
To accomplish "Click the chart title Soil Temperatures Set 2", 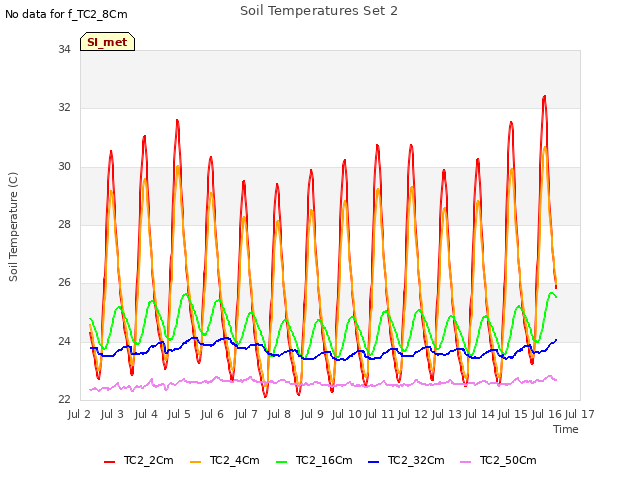I will [319, 11].
